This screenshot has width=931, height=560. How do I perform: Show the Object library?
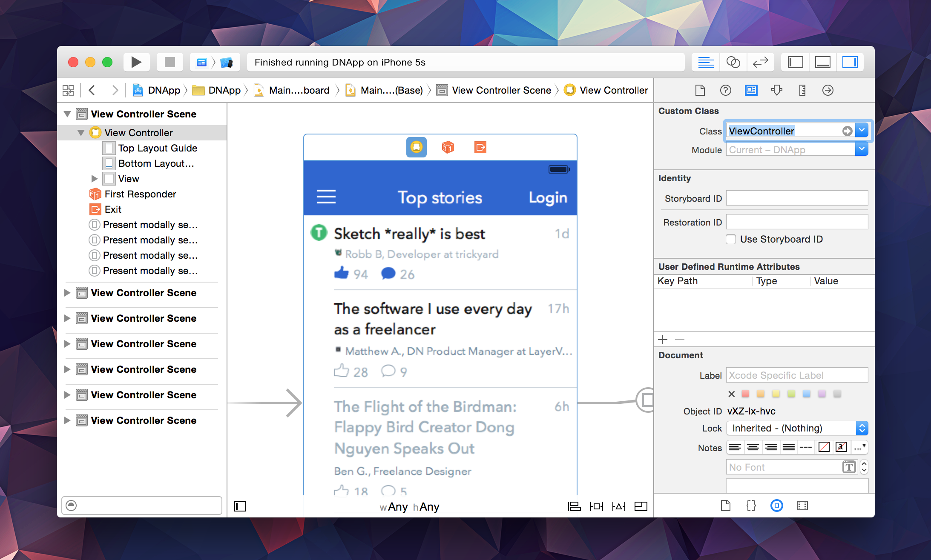[x=777, y=506]
